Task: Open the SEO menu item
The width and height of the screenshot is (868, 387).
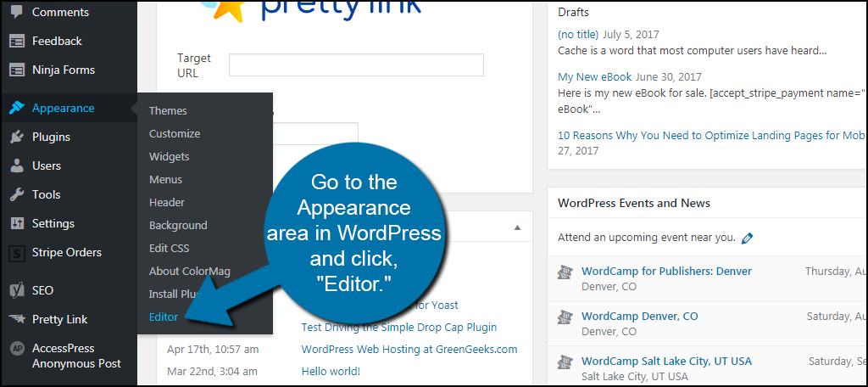Action: click(x=42, y=290)
